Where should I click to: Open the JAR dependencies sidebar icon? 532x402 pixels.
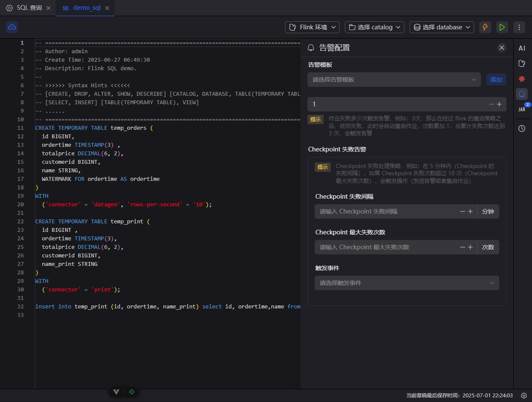click(x=522, y=109)
